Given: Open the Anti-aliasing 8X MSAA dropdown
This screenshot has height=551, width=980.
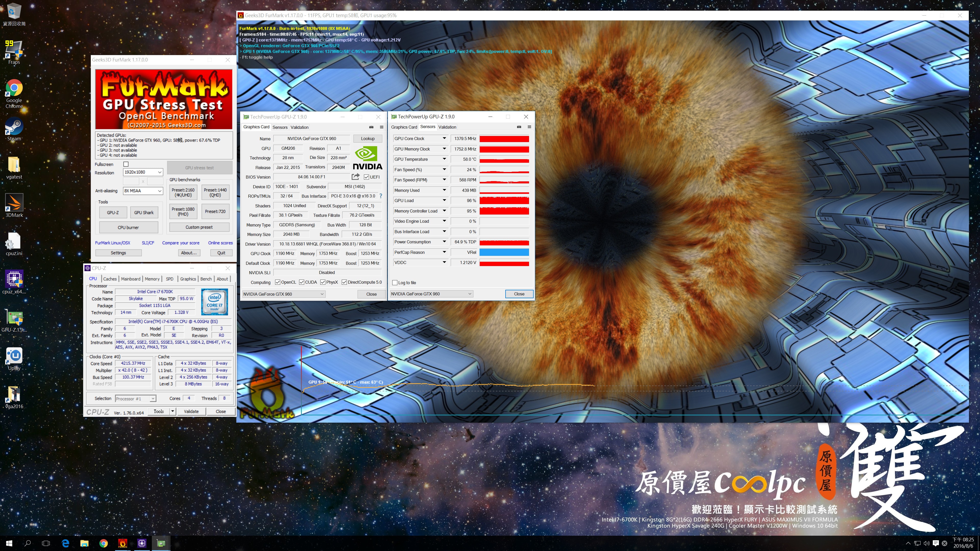Looking at the screenshot, I should pos(143,191).
